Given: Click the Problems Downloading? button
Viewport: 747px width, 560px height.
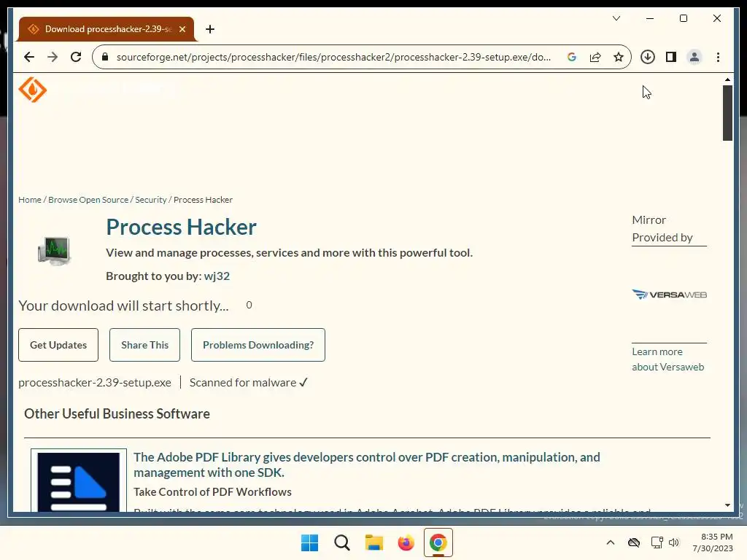Looking at the screenshot, I should [x=258, y=345].
